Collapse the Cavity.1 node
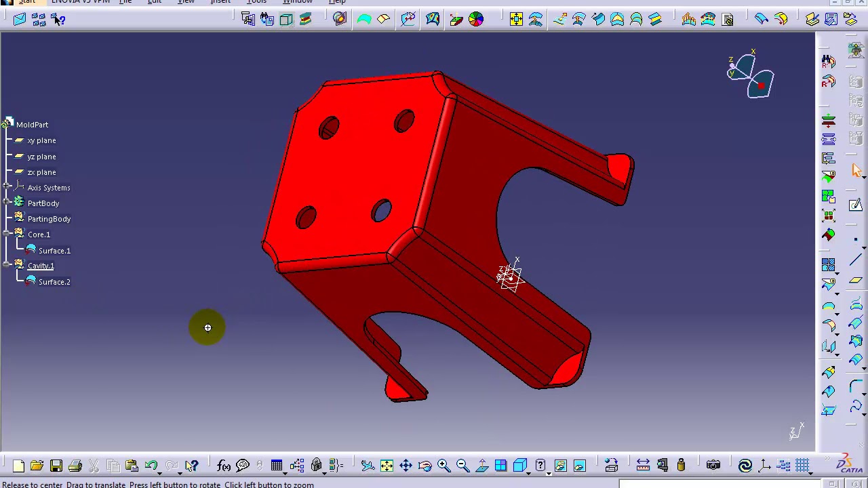Screen dimensions: 868x488 6,266
